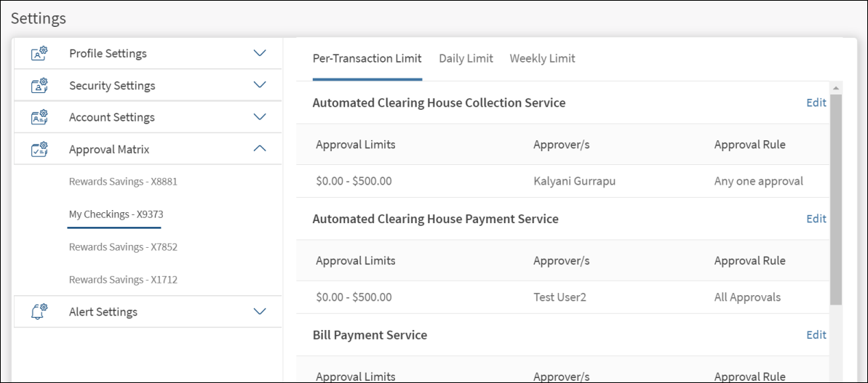
Task: Select the Per-Transaction Limit tab
Action: (367, 59)
